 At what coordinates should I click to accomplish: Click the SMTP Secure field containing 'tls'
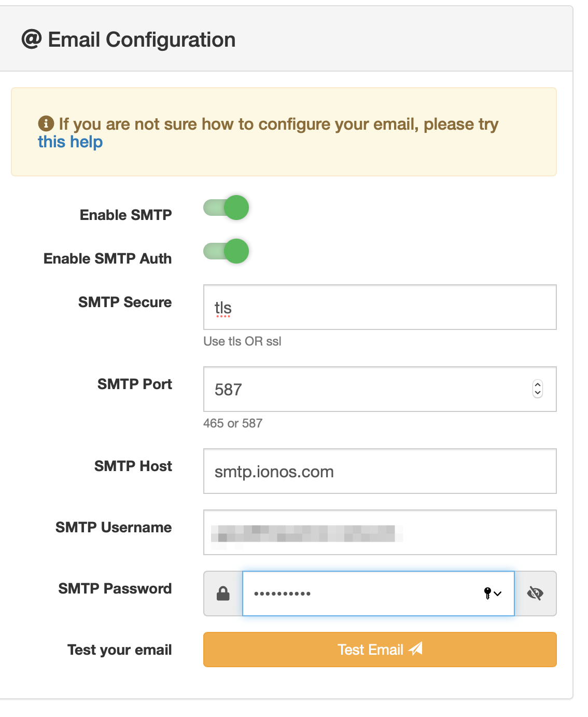pyautogui.click(x=363, y=307)
